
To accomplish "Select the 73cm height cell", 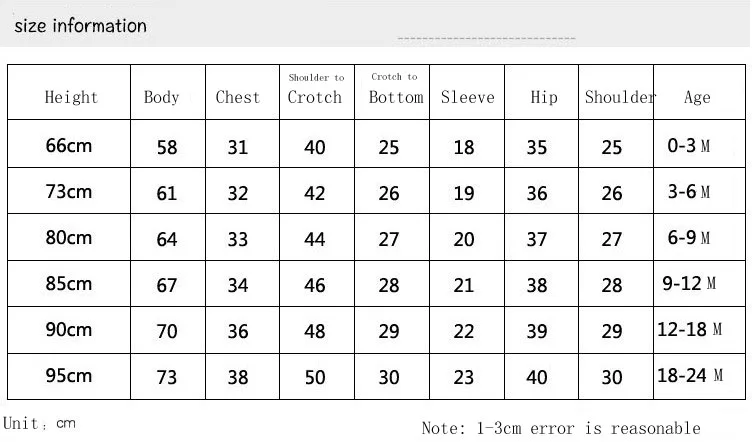I will 69,192.
